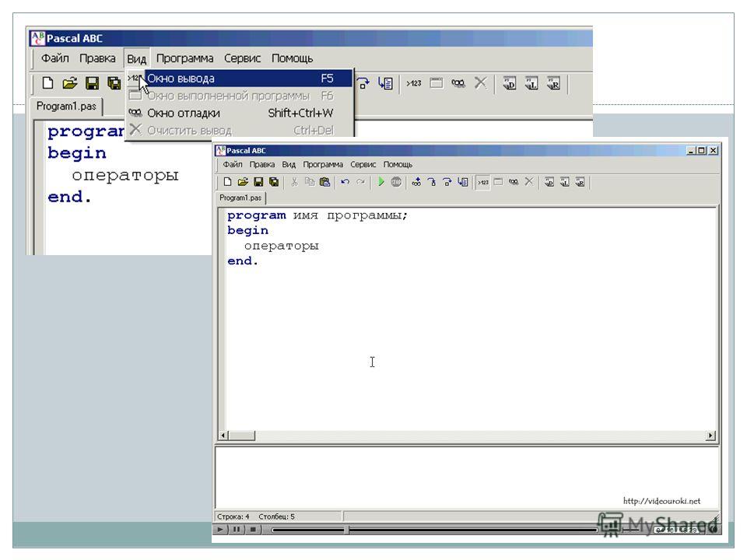Viewport: 747px width, 560px height.
Task: Select Program1.pas tab in back window
Action: coord(66,107)
